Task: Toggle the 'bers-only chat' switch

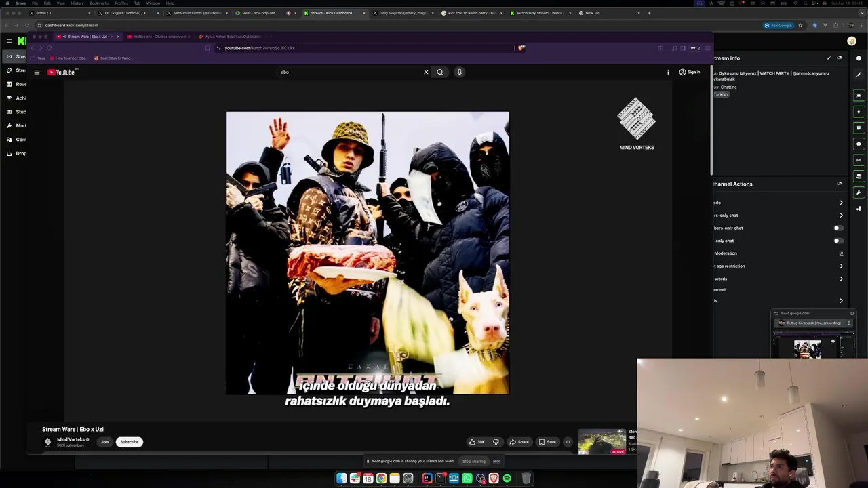Action: tap(838, 228)
